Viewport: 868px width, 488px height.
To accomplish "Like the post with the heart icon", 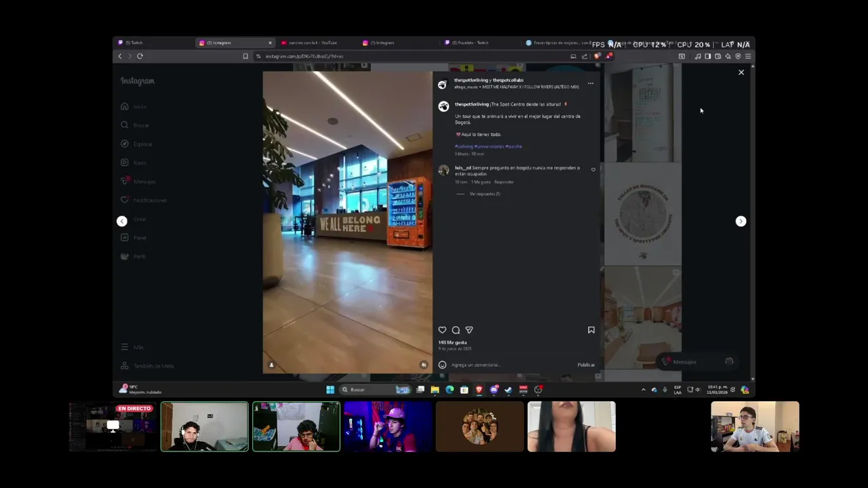I will pos(442,330).
